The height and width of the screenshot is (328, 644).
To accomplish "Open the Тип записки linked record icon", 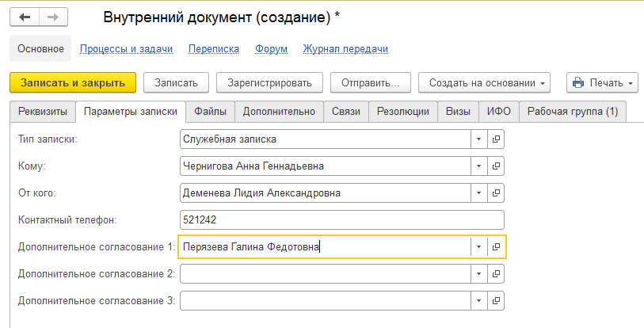I will click(496, 139).
